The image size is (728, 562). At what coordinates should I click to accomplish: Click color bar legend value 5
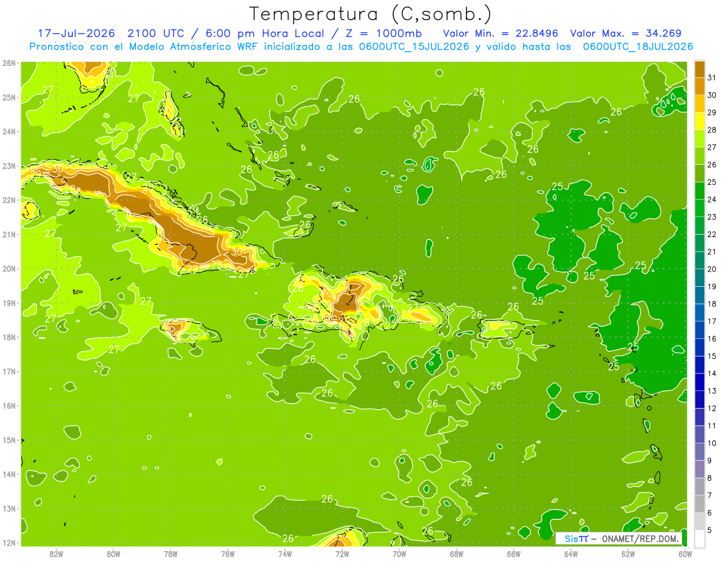710,530
